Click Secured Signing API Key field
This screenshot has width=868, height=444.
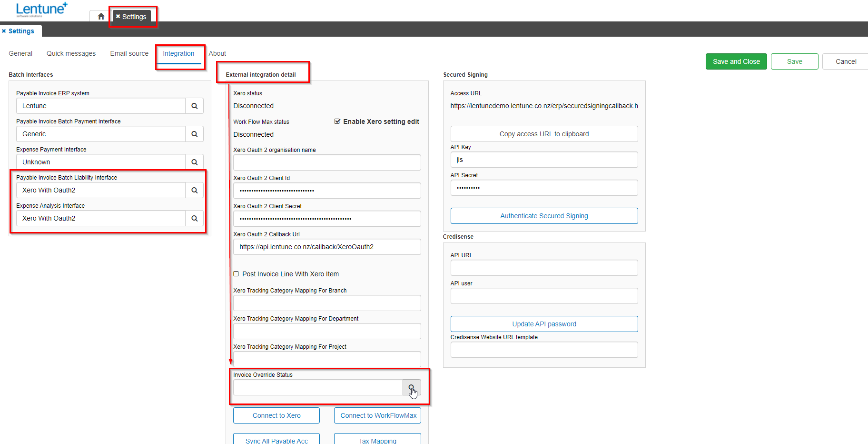(x=544, y=160)
